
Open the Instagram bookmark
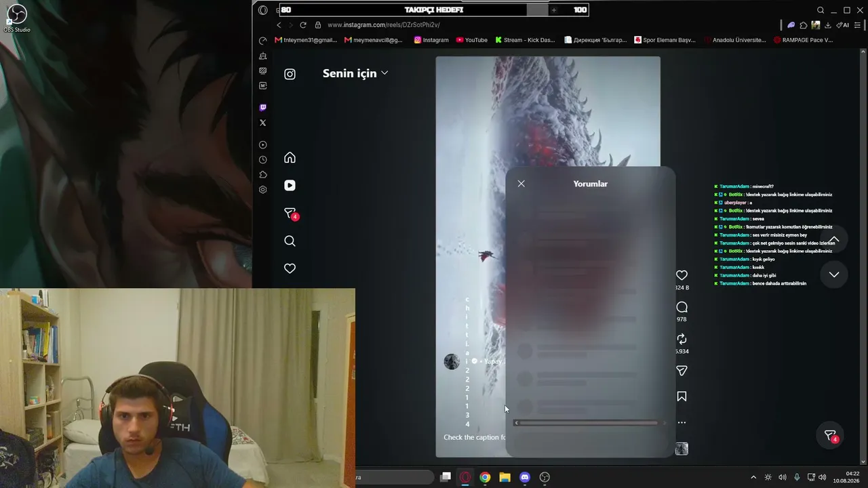[431, 40]
